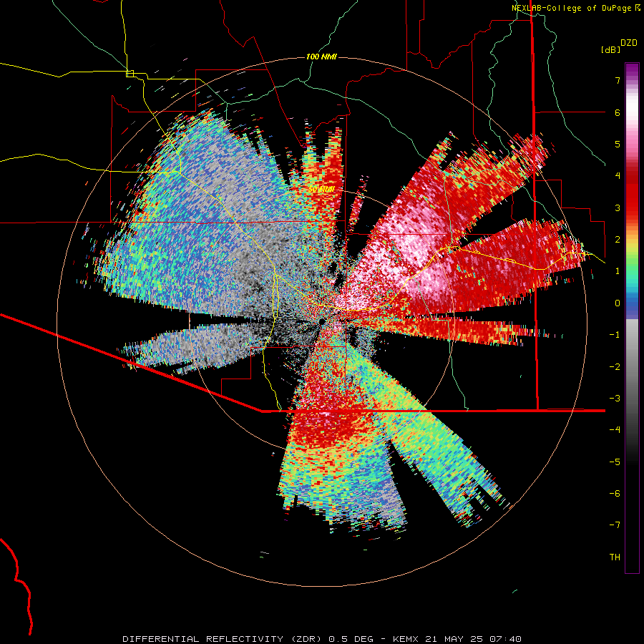Viewport: 644px width, 644px height.
Task: Click the -3 value on color scale
Action: 615,398
